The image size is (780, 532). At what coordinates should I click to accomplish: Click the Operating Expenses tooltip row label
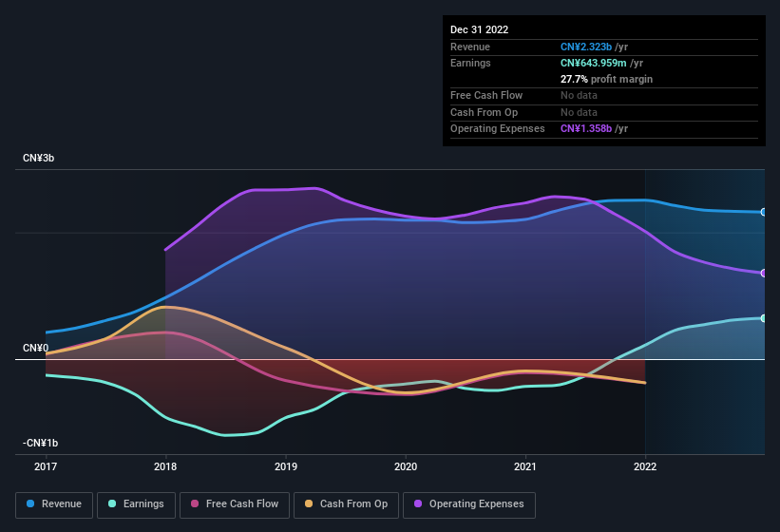[x=498, y=128]
